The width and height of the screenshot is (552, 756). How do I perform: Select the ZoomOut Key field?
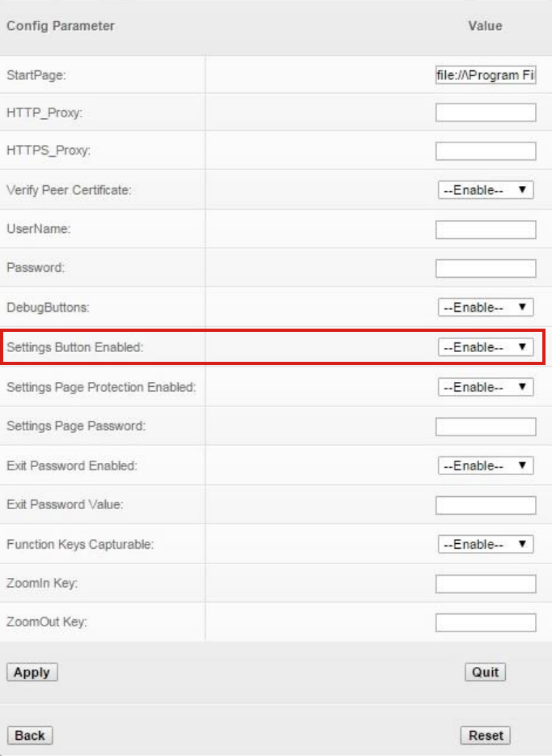(x=486, y=622)
